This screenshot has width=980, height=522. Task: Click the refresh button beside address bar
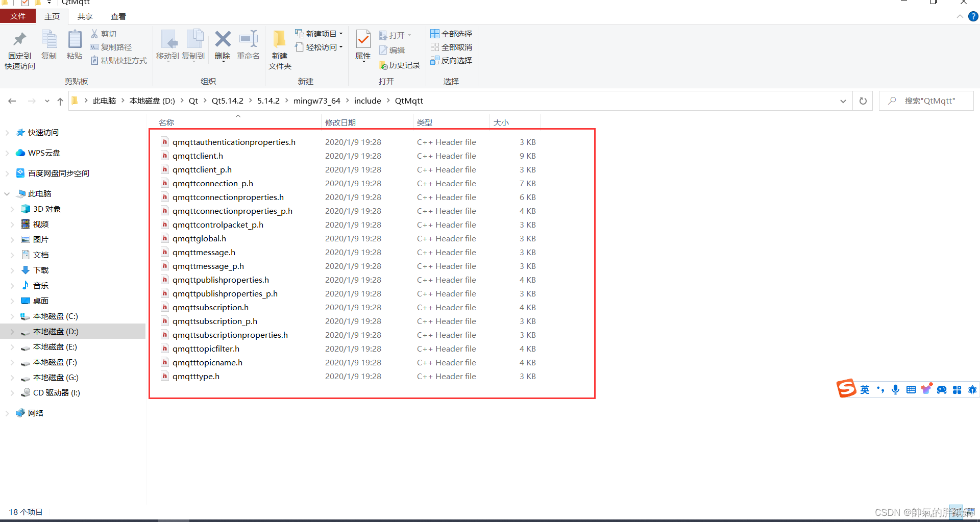tap(863, 101)
